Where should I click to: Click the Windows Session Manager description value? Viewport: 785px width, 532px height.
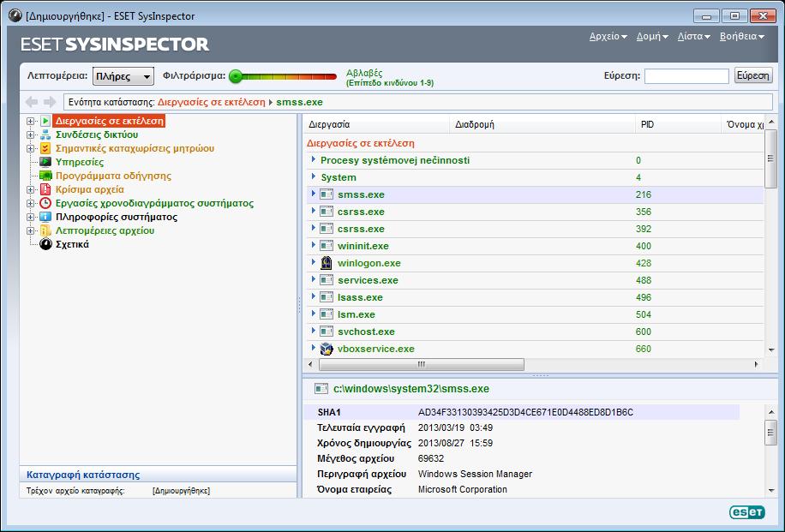[475, 474]
